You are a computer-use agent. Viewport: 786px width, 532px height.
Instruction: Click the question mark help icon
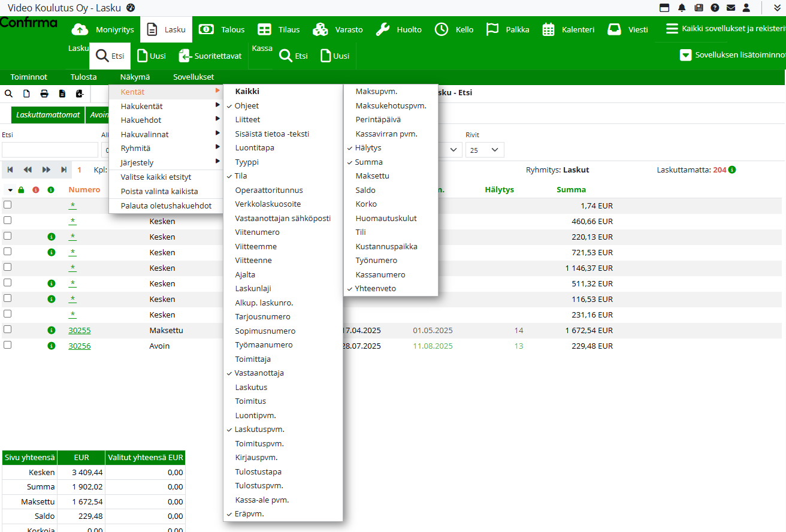point(715,8)
